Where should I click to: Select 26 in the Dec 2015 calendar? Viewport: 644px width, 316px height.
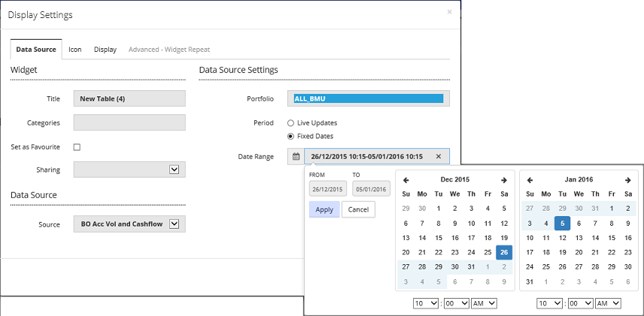504,253
